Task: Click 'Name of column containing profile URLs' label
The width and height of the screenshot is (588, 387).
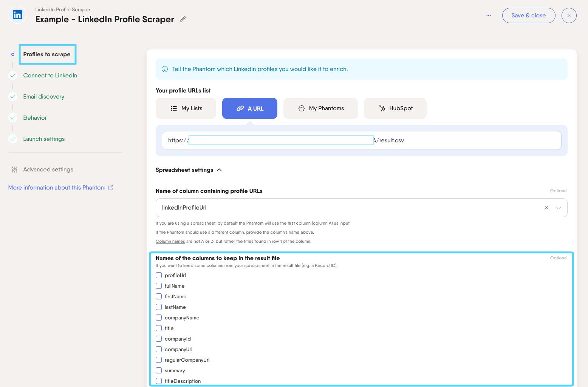Action: (209, 191)
